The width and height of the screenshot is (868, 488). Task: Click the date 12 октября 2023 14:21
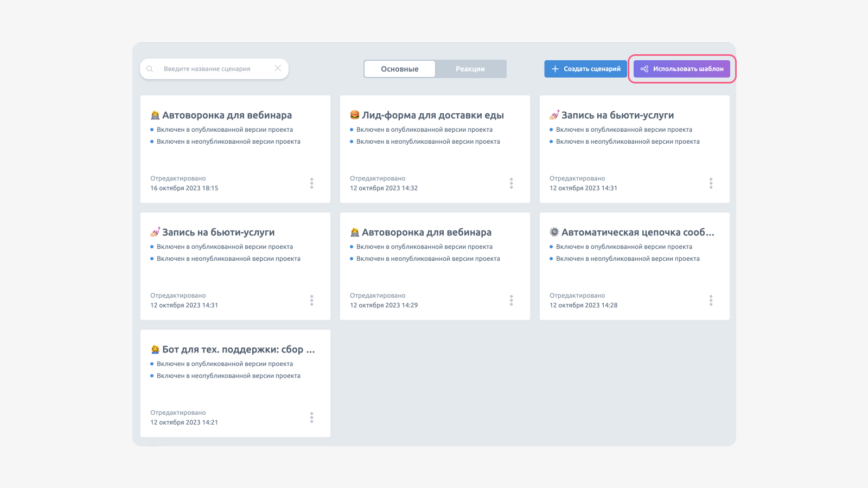pyautogui.click(x=184, y=422)
